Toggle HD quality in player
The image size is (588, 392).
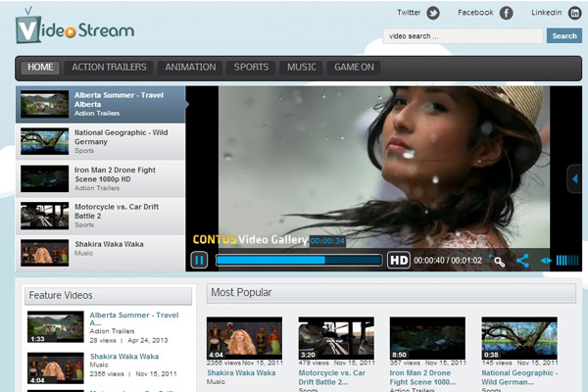pyautogui.click(x=398, y=260)
